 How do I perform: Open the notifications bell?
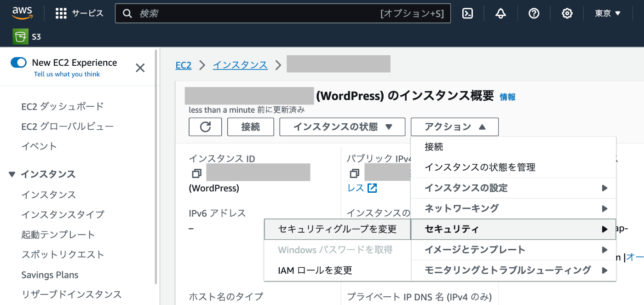[500, 13]
